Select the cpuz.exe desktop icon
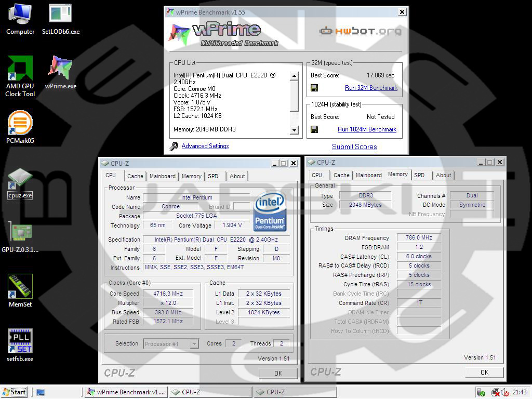 [20, 183]
